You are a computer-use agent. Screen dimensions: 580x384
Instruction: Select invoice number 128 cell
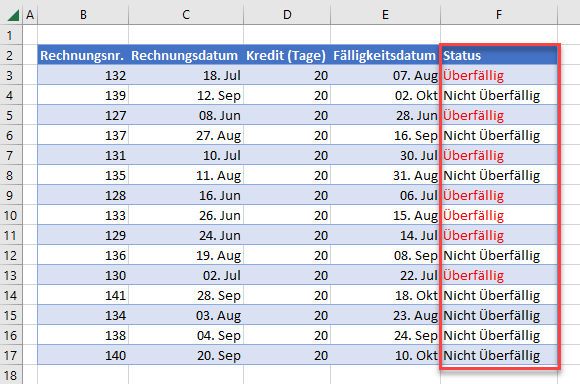(x=83, y=195)
